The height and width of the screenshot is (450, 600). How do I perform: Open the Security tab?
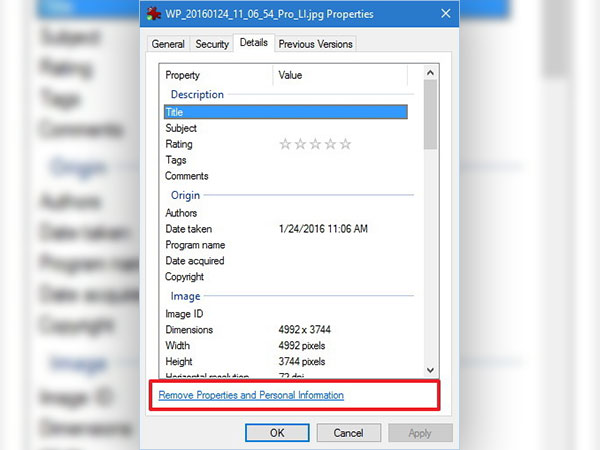click(211, 44)
